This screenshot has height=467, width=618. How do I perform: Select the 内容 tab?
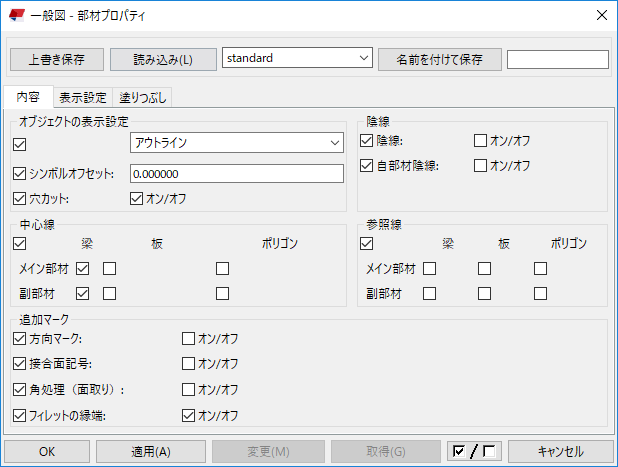tap(28, 97)
